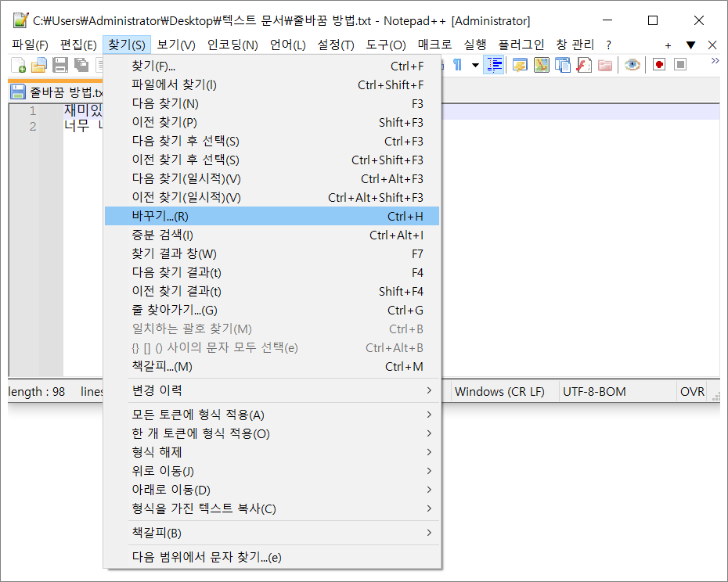The height and width of the screenshot is (582, 728).
Task: Open the Function List toolbar icon
Action: (584, 65)
